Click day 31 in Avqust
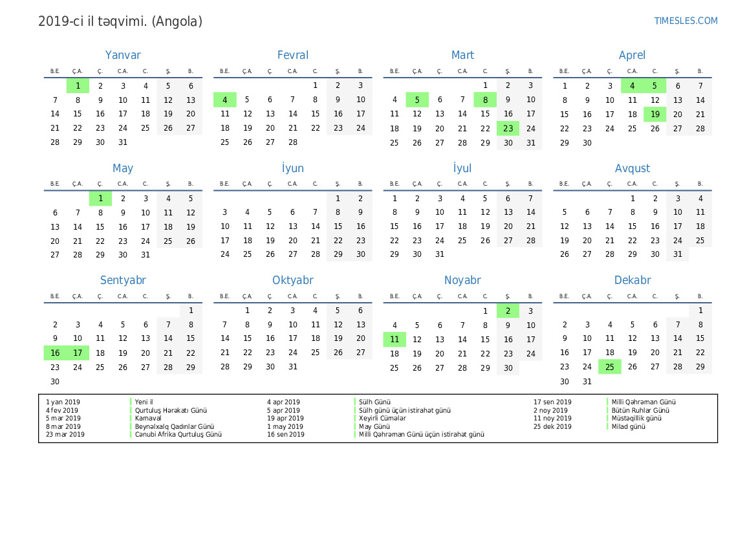The height and width of the screenshot is (535, 756). 677,254
